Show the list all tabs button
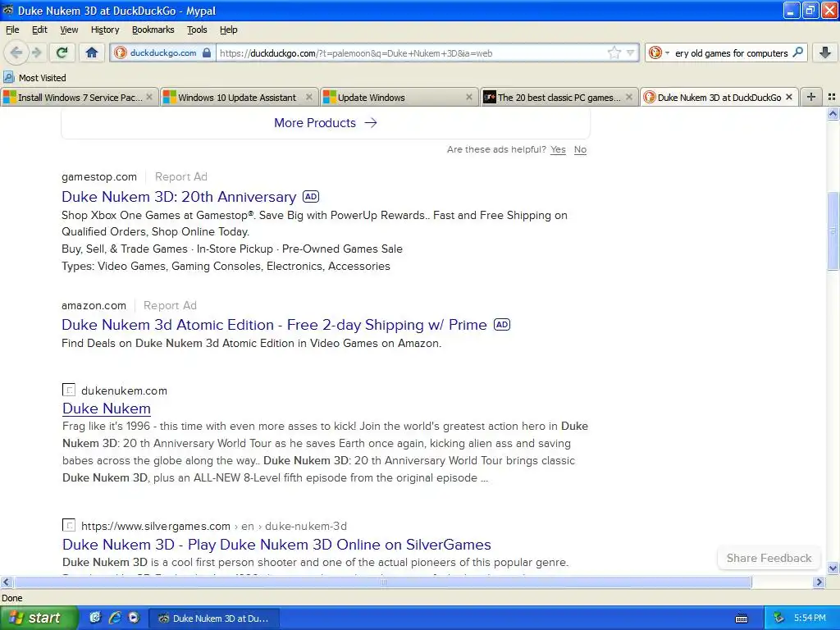This screenshot has width=840, height=630. pos(832,97)
